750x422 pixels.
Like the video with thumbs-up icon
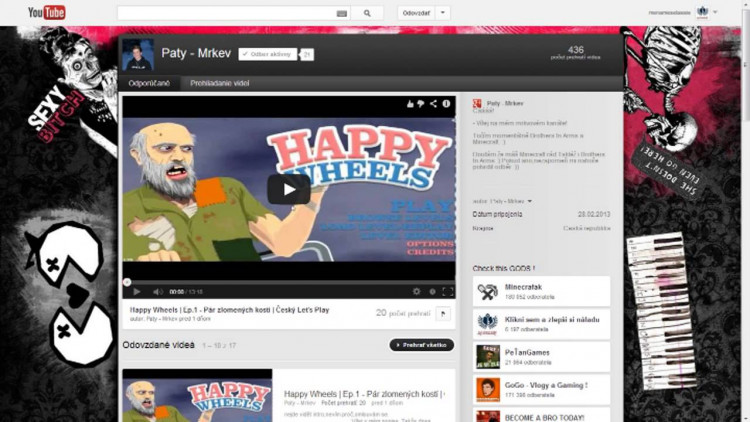click(410, 104)
